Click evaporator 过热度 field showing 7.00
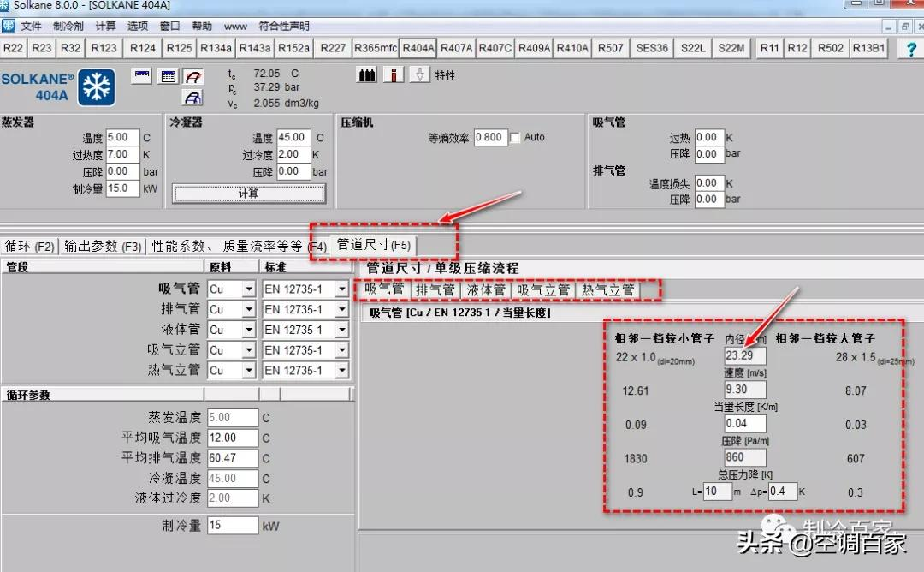This screenshot has height=572, width=924. (x=122, y=154)
